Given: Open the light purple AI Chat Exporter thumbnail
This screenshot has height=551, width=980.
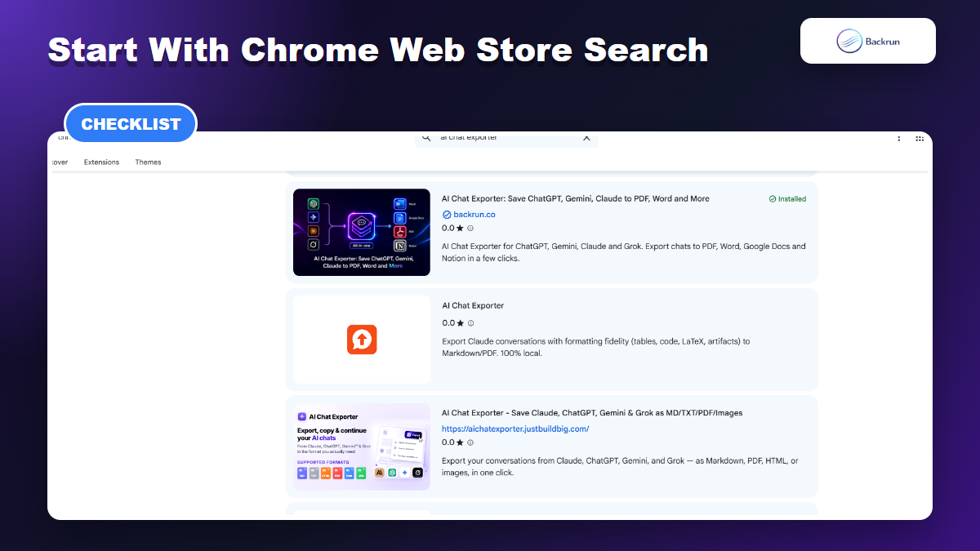Looking at the screenshot, I should [x=362, y=447].
